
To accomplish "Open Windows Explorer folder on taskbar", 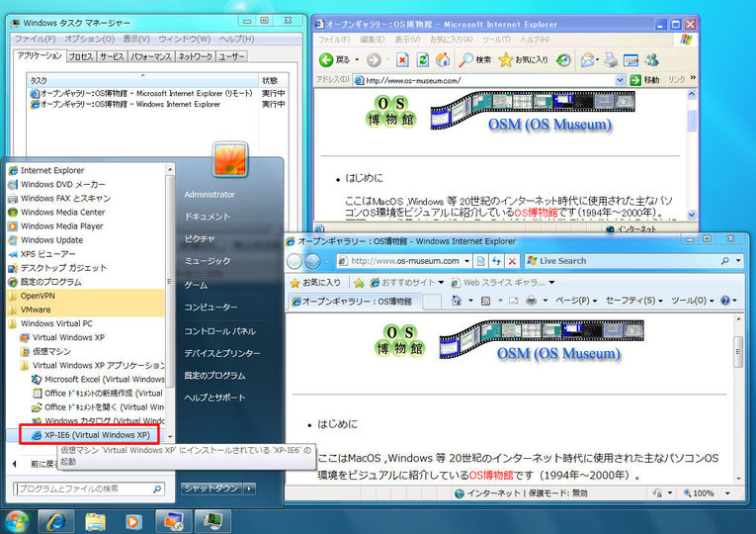I will [96, 521].
